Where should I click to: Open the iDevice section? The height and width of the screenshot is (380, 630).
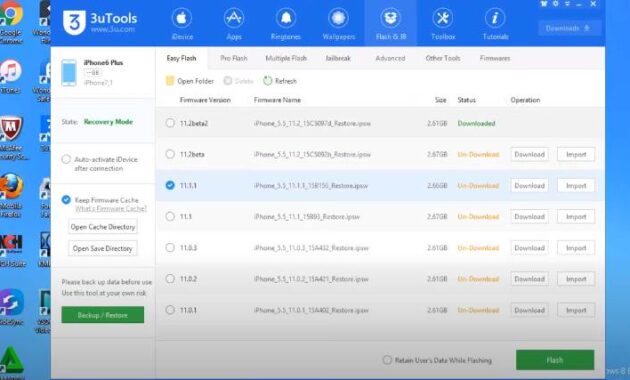tap(182, 24)
